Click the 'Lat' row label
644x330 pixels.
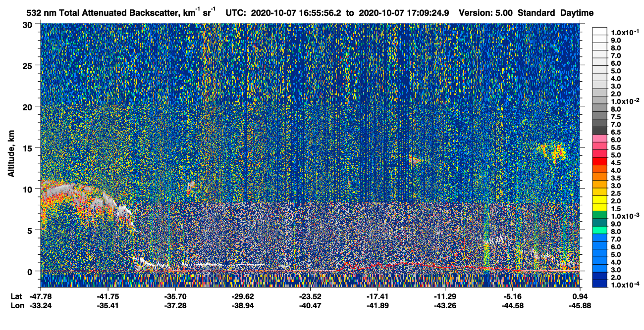[16, 296]
